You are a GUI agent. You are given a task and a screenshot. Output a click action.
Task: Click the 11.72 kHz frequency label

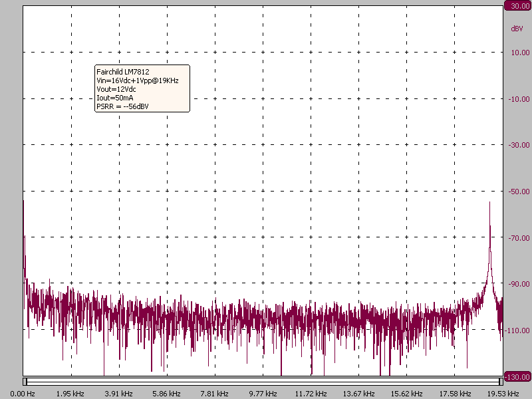pos(311,394)
